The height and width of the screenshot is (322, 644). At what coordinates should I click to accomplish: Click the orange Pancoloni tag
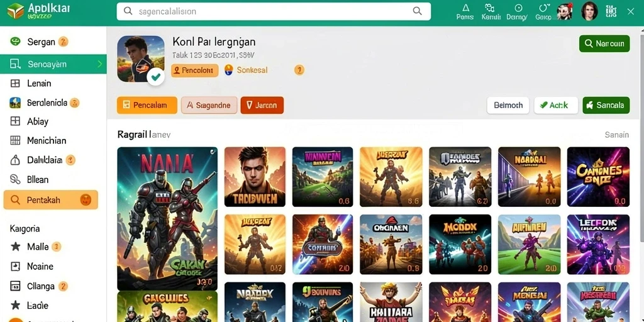[x=195, y=70]
